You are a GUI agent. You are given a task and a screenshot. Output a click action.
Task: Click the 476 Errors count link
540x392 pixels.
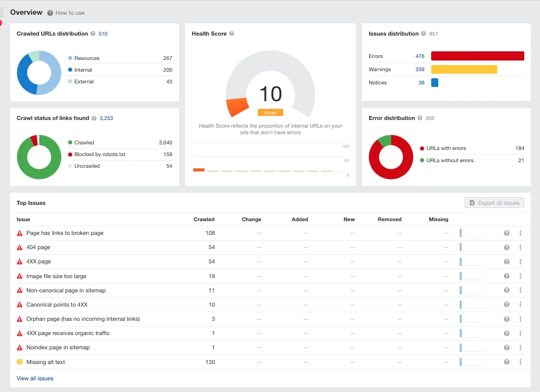click(419, 56)
